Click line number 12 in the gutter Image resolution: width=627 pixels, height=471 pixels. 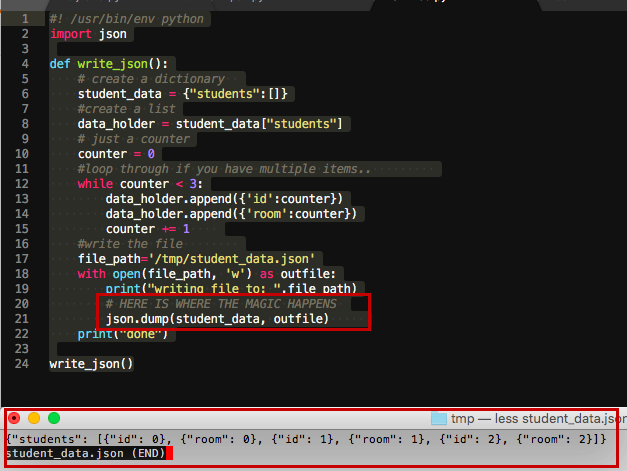tap(22, 184)
